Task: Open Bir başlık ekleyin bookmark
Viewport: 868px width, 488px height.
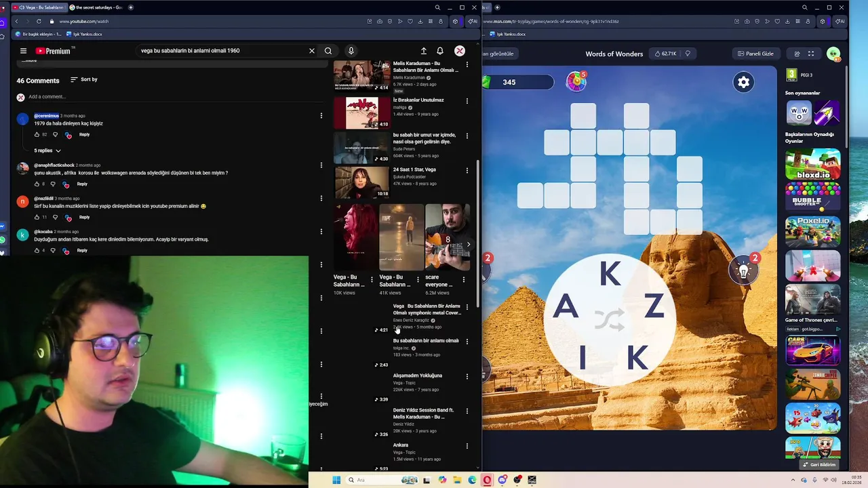Action: (39, 34)
